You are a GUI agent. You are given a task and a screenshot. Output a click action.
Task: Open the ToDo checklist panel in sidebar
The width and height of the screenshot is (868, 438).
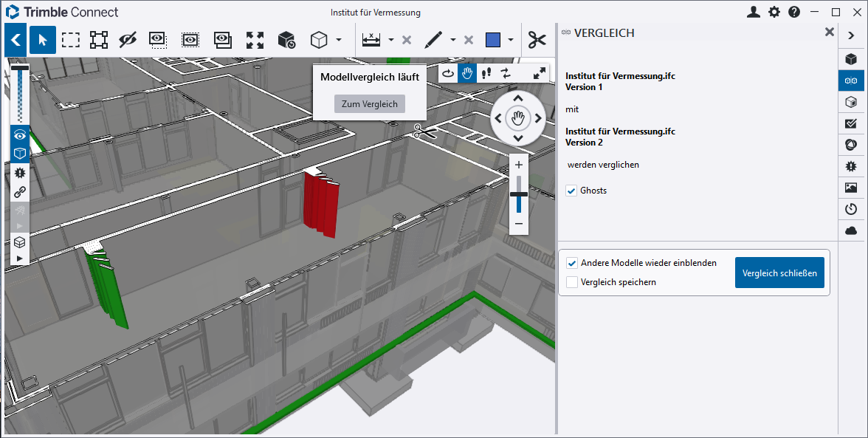(851, 123)
